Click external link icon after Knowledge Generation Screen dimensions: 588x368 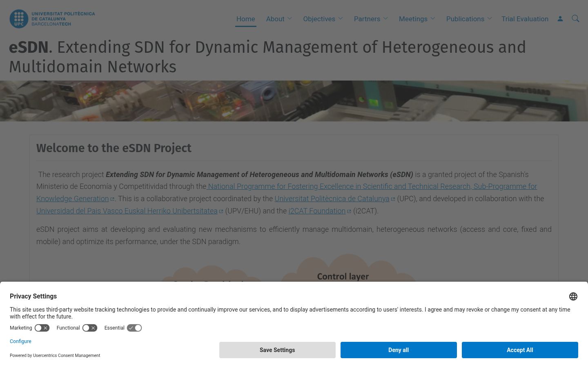coord(112,199)
